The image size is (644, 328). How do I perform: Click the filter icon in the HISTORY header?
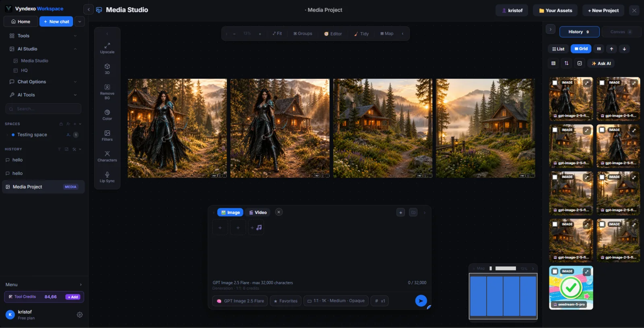[x=59, y=149]
